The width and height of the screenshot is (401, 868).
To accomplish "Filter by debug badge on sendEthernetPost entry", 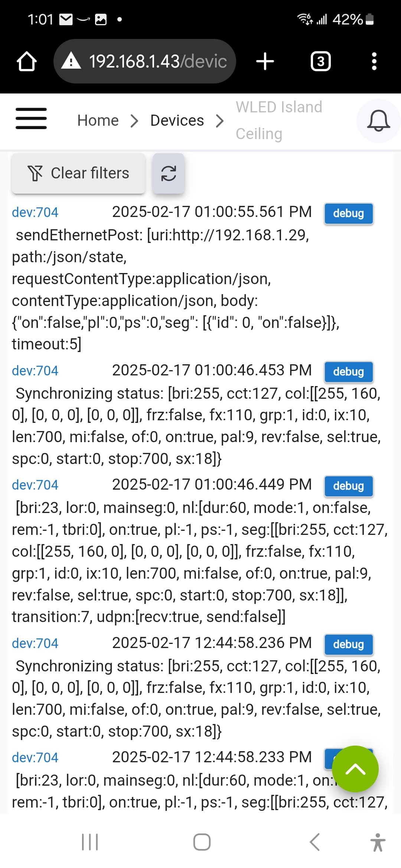I will [x=348, y=213].
